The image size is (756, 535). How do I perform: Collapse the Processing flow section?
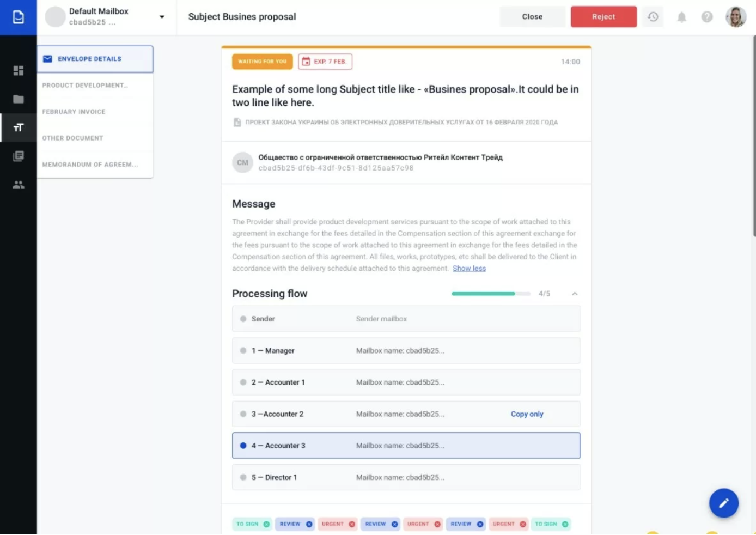click(575, 294)
